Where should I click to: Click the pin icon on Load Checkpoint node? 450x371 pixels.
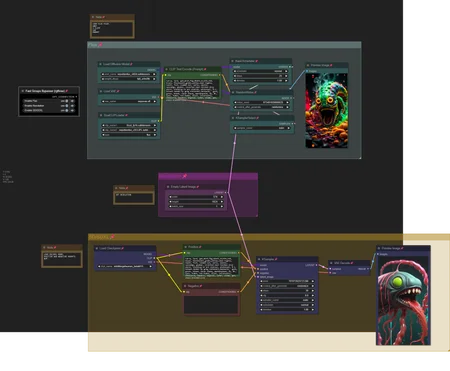(123, 248)
